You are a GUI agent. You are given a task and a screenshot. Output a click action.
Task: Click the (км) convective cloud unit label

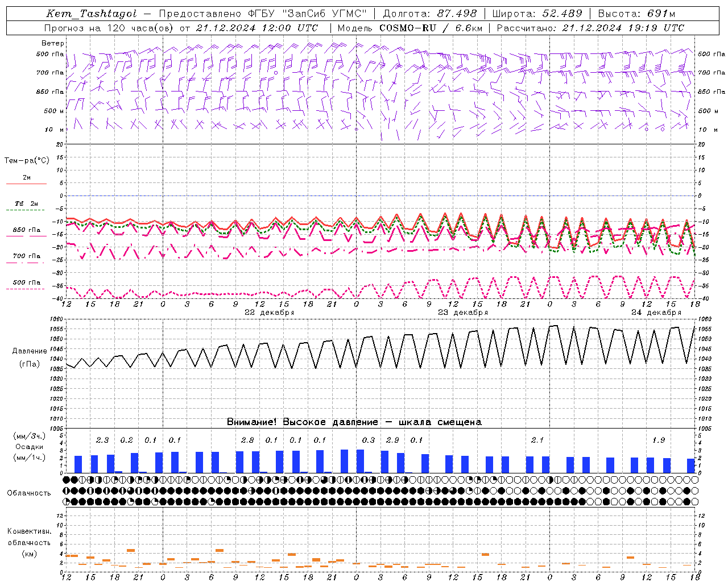coord(30,554)
